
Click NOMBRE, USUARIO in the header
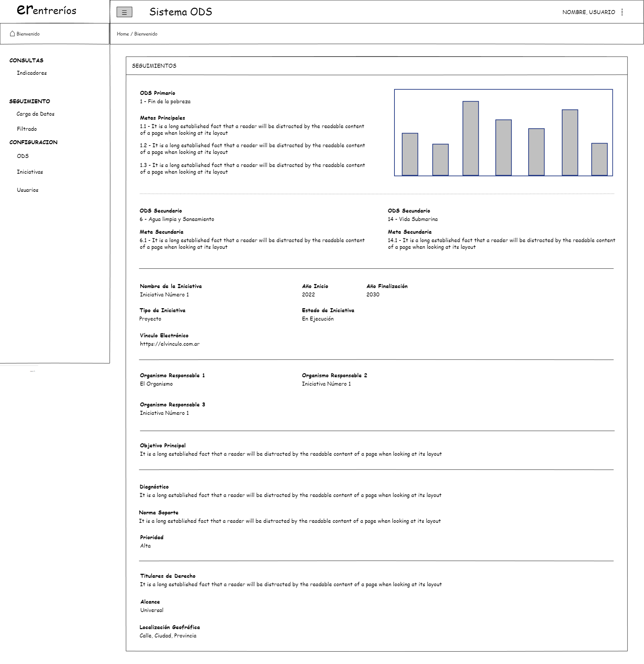tap(588, 12)
